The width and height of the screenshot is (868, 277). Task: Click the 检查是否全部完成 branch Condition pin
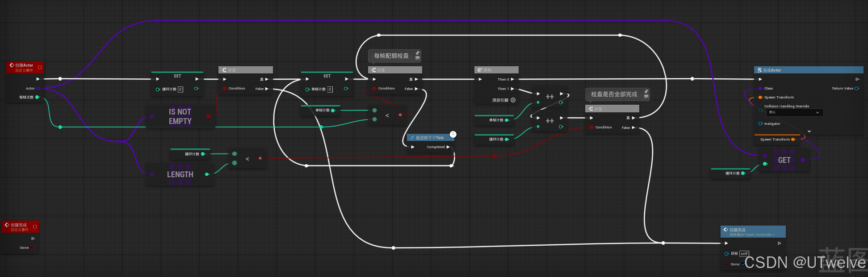click(x=591, y=128)
